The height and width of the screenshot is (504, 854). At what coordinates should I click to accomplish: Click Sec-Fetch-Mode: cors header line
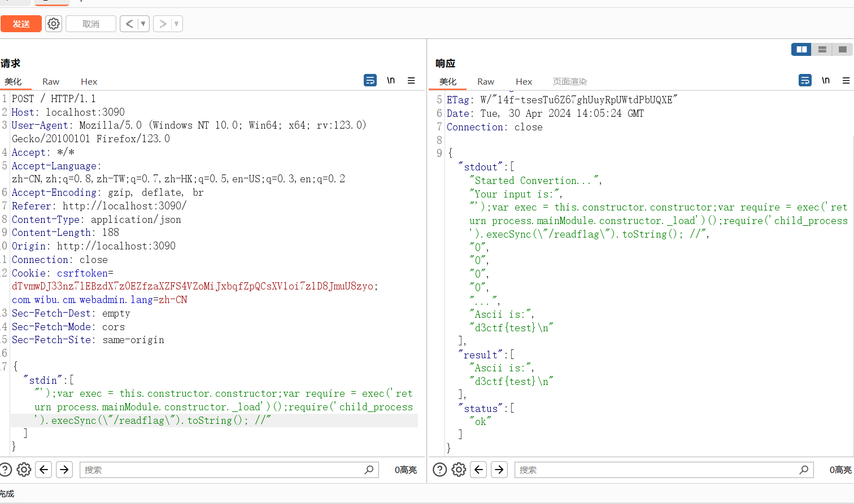click(x=68, y=327)
